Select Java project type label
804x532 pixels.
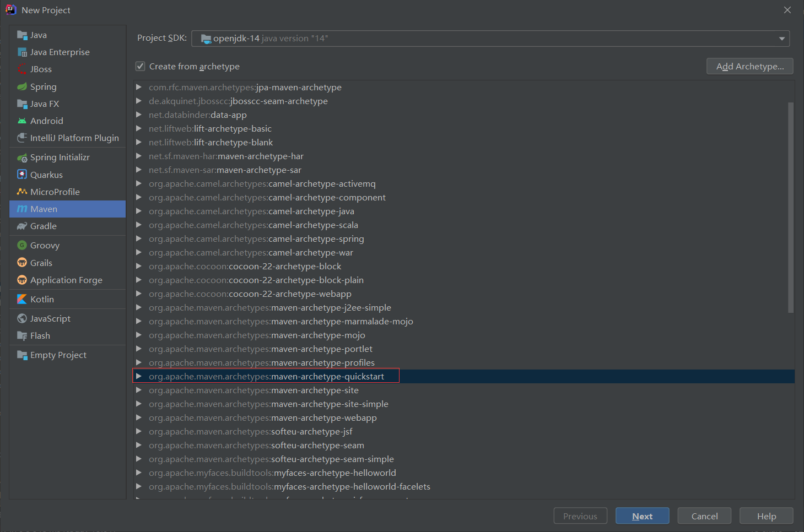(x=39, y=35)
